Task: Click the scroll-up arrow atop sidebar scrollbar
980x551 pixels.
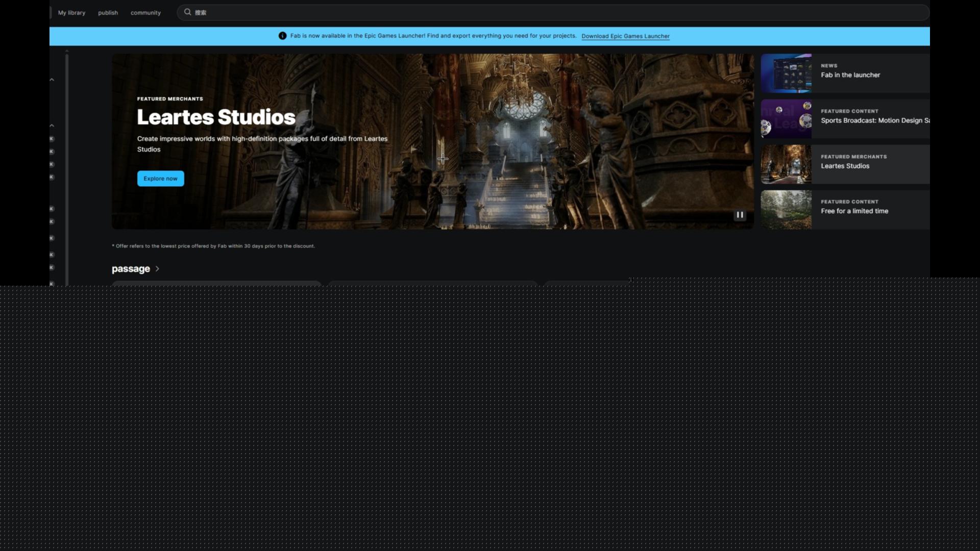Action: coord(67,51)
